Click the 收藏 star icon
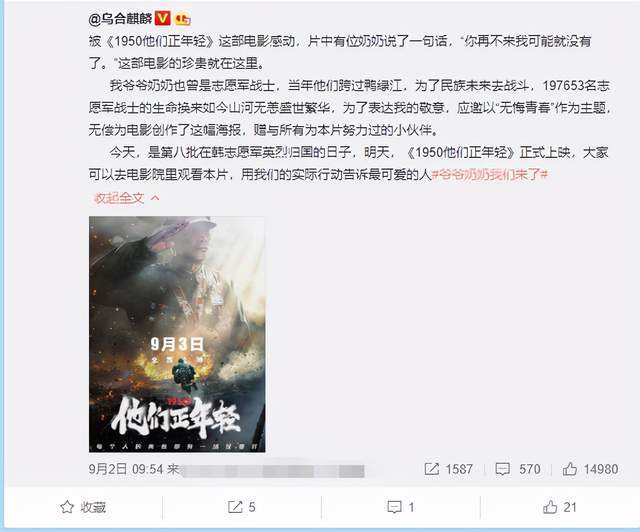The image size is (640, 532). coord(67,507)
